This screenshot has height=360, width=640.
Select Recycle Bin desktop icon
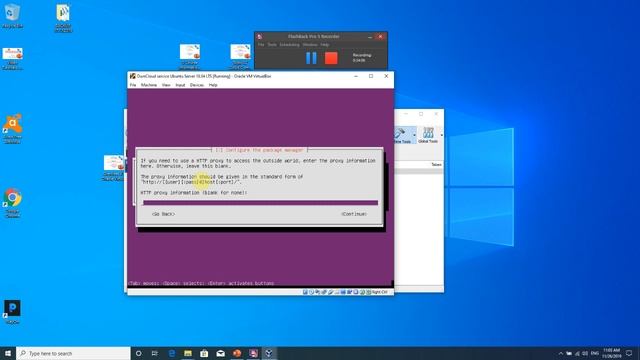[x=12, y=16]
